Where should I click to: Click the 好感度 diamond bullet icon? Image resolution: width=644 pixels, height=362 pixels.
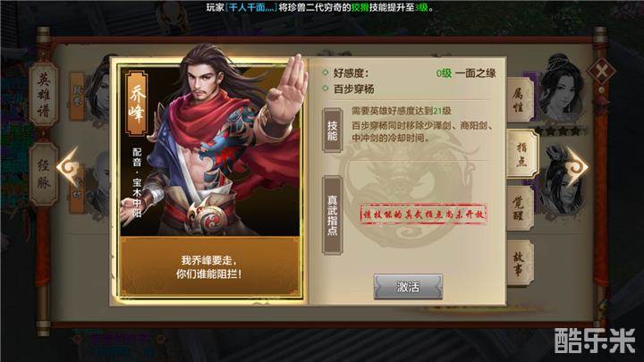tap(326, 72)
